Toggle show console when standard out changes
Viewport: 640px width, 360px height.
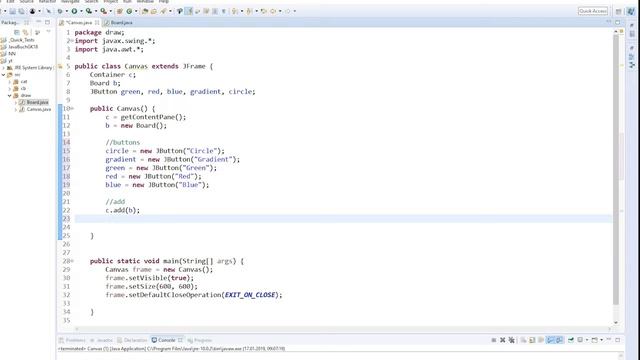point(551,340)
